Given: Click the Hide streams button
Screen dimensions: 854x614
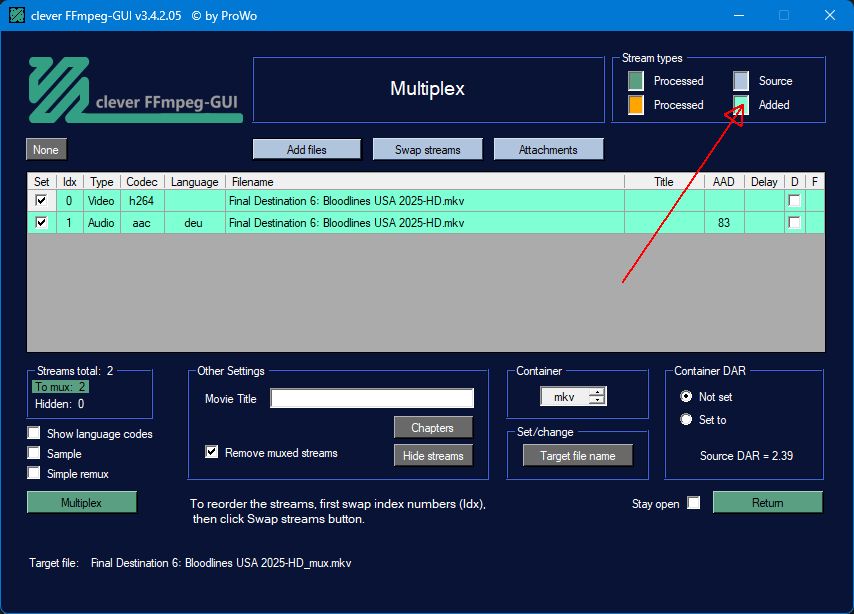Looking at the screenshot, I should point(433,456).
